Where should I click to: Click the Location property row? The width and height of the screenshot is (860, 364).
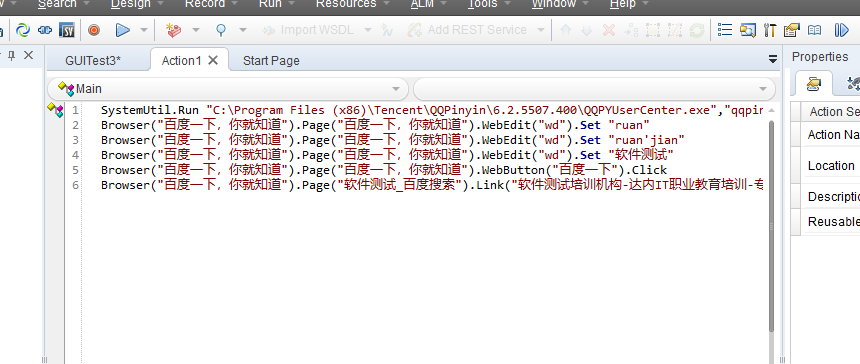(825, 166)
